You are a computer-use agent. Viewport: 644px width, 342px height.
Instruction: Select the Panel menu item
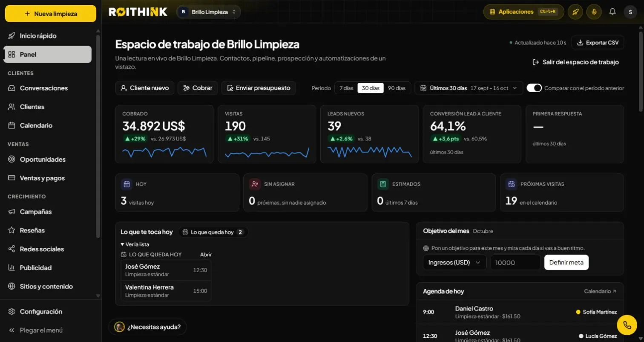(48, 55)
